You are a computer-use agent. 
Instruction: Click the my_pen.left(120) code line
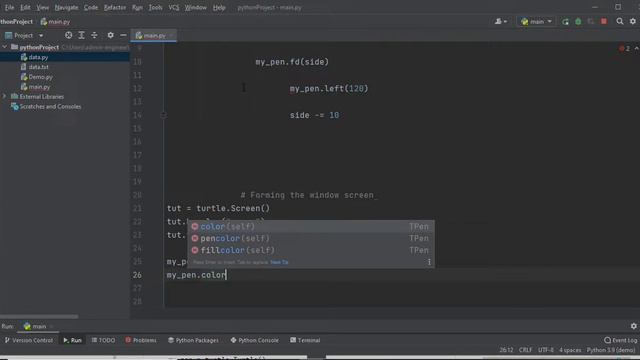[x=329, y=89]
